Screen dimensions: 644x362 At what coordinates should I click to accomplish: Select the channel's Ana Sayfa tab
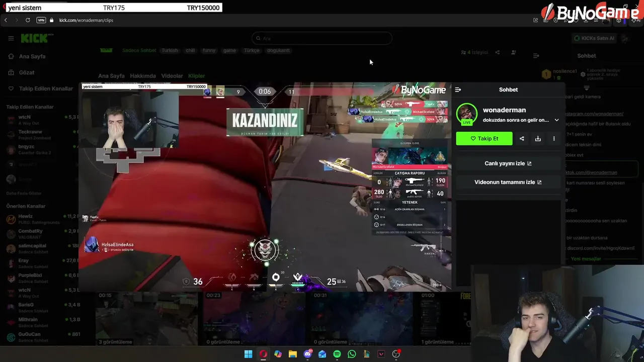click(111, 76)
